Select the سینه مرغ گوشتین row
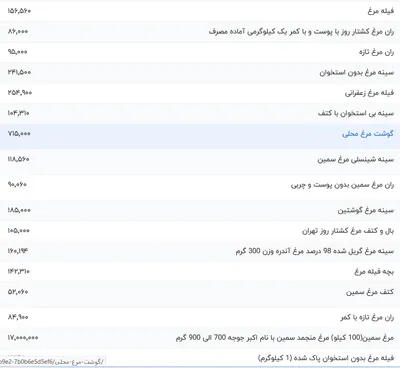400x368 pixels. click(200, 210)
